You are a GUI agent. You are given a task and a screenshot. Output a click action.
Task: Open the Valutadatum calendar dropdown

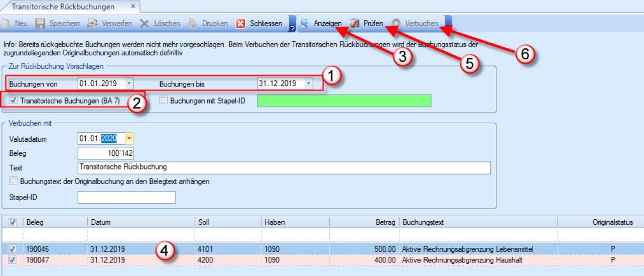(x=130, y=139)
